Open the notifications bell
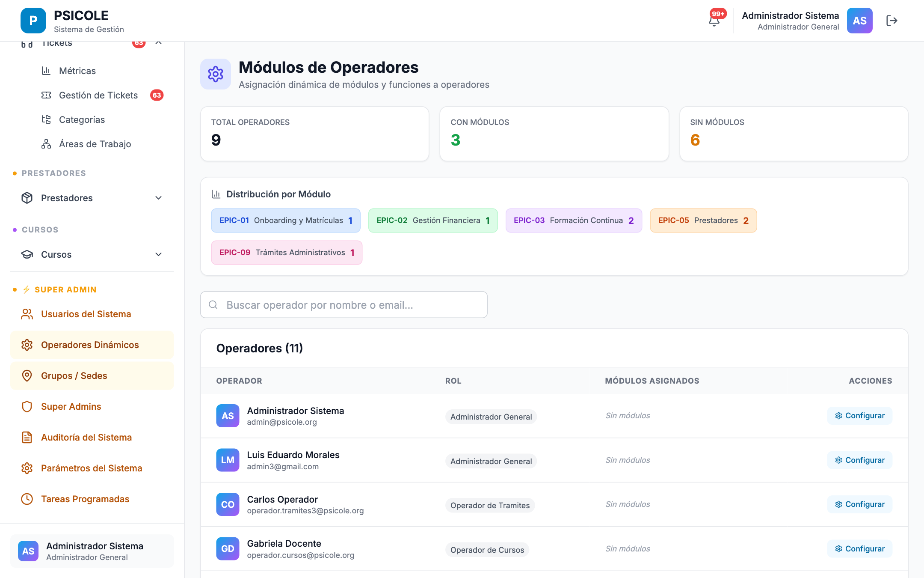The height and width of the screenshot is (578, 924). 714,21
